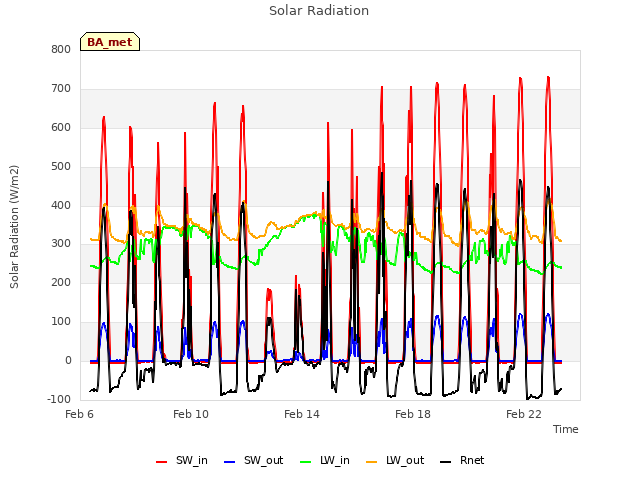This screenshot has width=640, height=480.
Task: Click the y-axis title Solar Radiation (W/m2)
Action: click(x=14, y=227)
